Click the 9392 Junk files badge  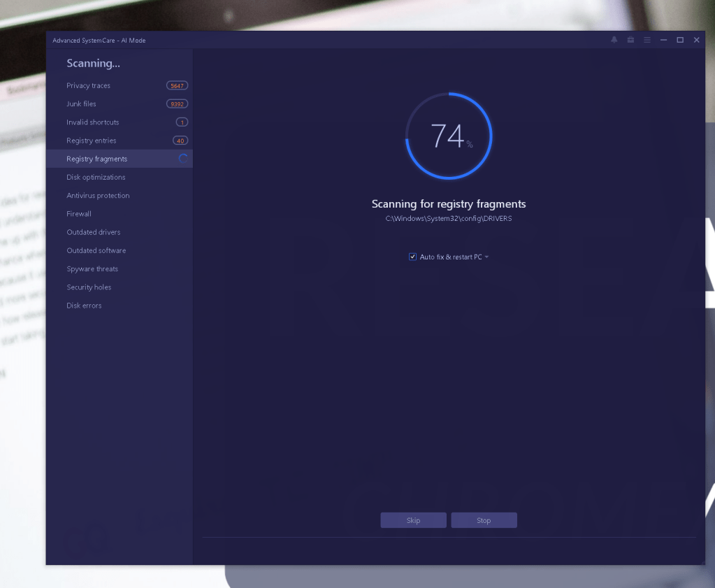[177, 104]
